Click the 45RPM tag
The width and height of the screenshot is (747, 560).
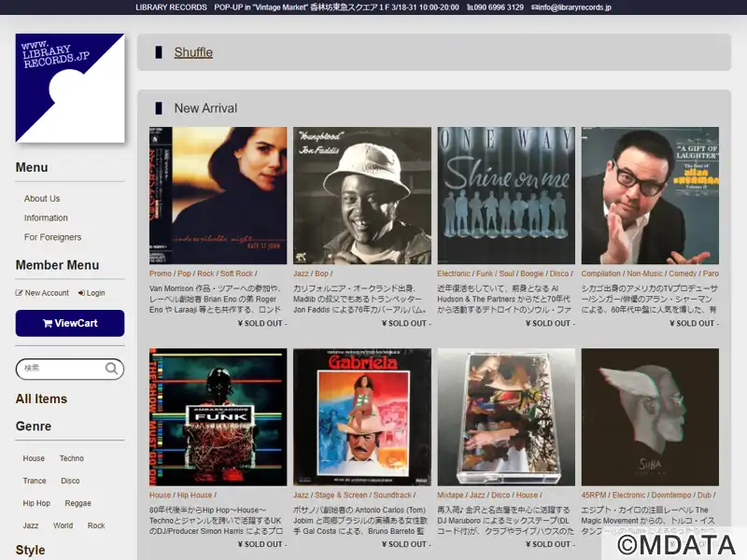pos(594,495)
